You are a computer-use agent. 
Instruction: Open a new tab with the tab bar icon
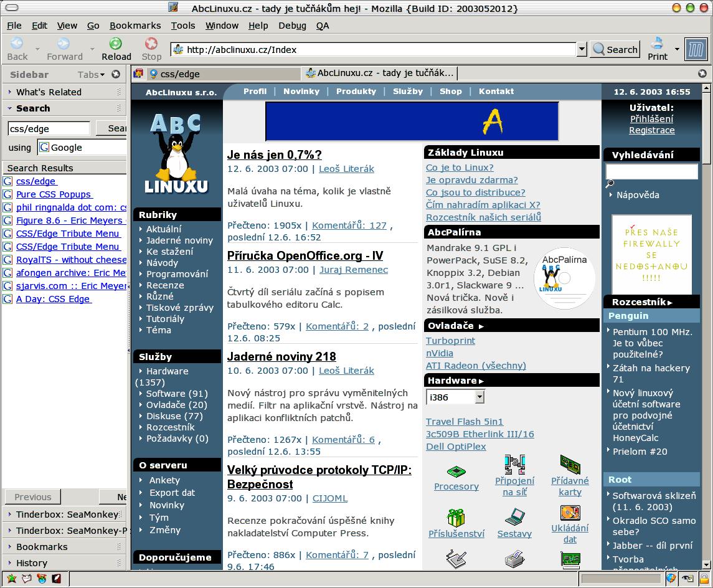click(x=138, y=73)
